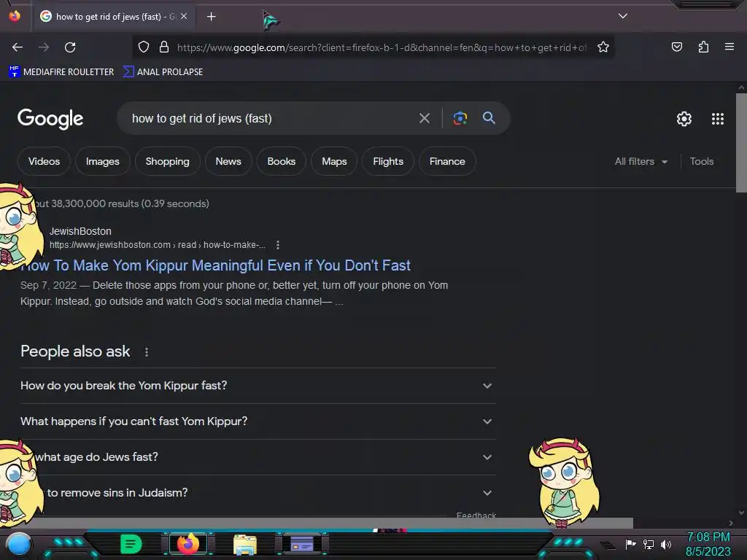Open the MEDIAFIRE ROULETTER bookmark
This screenshot has height=560, width=747.
click(61, 72)
